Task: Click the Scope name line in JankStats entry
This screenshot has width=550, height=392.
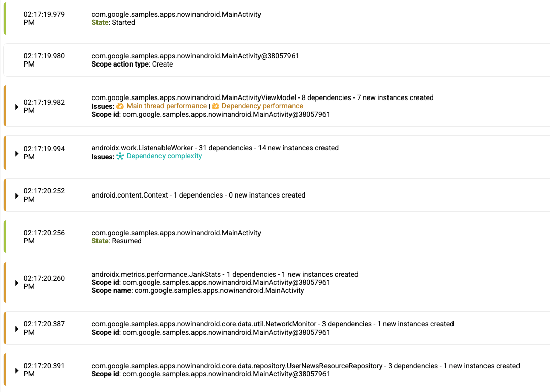Action: tap(198, 291)
